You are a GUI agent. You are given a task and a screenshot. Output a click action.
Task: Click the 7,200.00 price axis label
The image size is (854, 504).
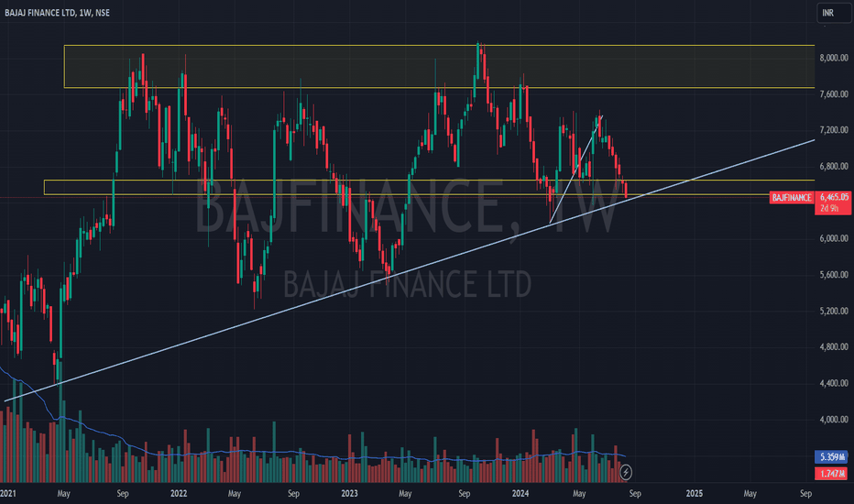click(834, 130)
